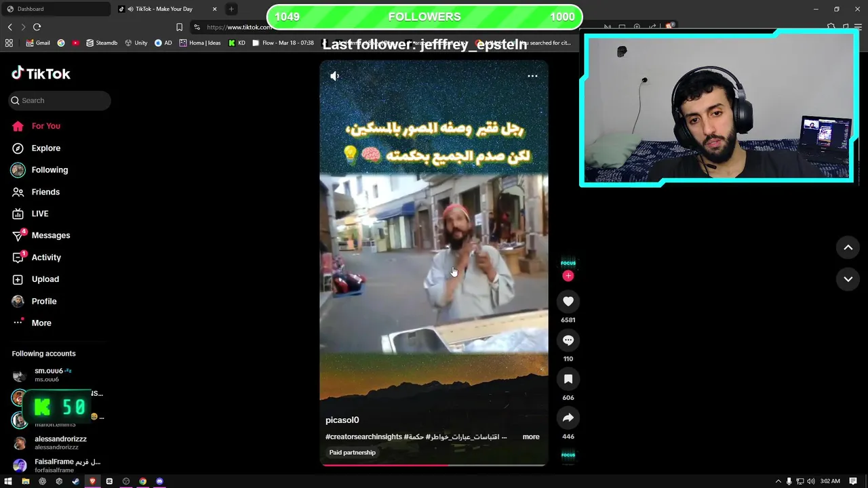
Task: Open site settings icon in address bar
Action: pyautogui.click(x=197, y=27)
